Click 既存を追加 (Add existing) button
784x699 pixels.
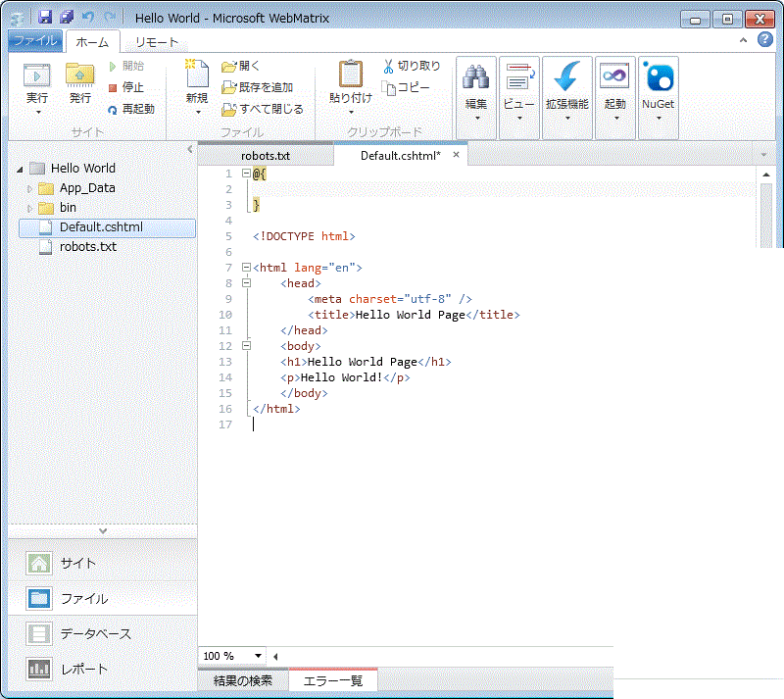click(x=257, y=87)
